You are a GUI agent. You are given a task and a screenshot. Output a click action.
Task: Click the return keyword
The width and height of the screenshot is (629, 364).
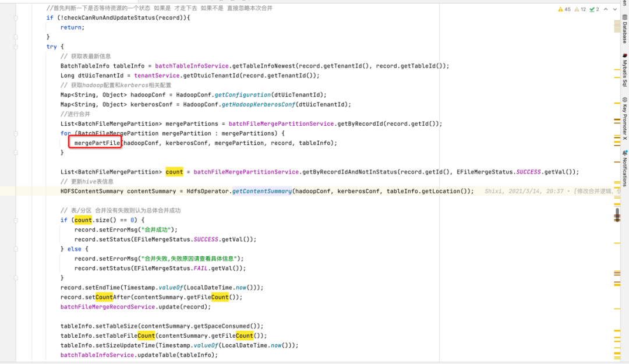(71, 27)
